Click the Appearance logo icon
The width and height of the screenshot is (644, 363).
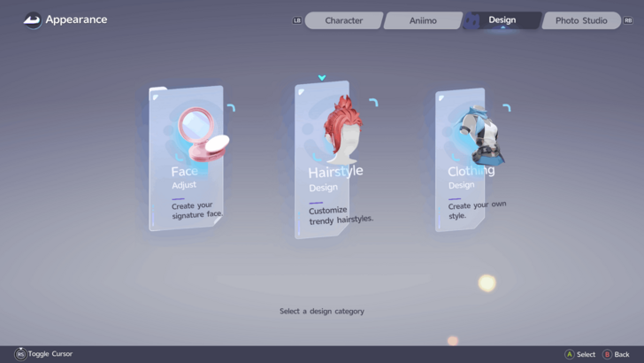33,20
